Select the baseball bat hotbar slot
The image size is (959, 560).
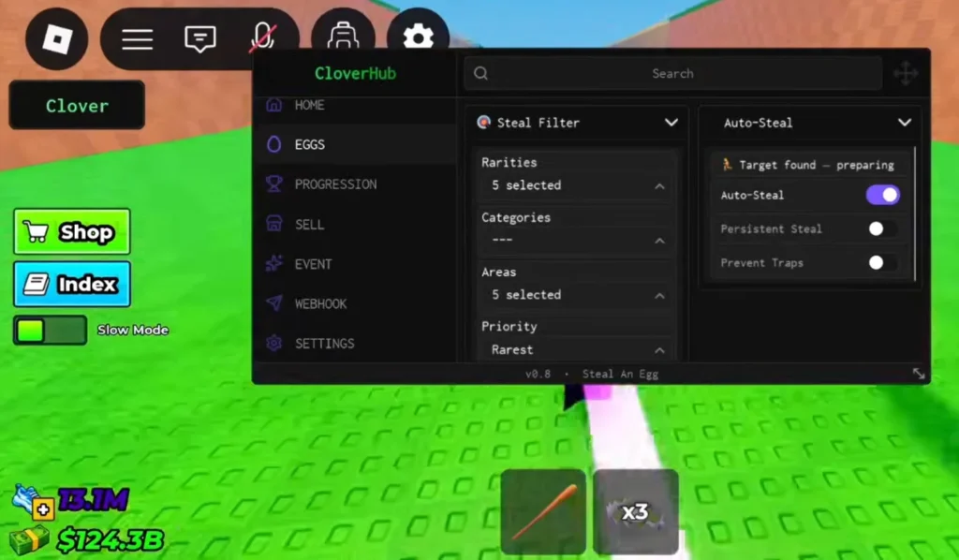point(543,511)
